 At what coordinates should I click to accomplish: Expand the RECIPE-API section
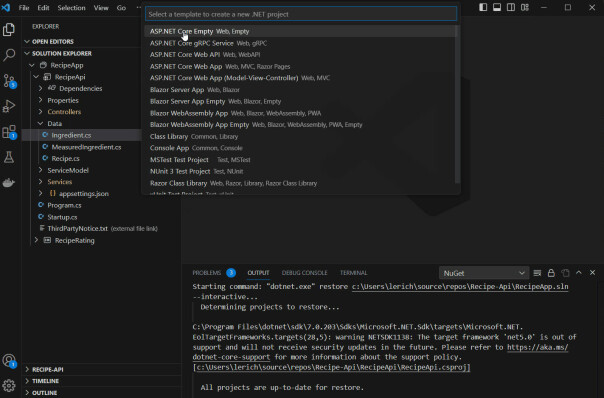pos(27,369)
